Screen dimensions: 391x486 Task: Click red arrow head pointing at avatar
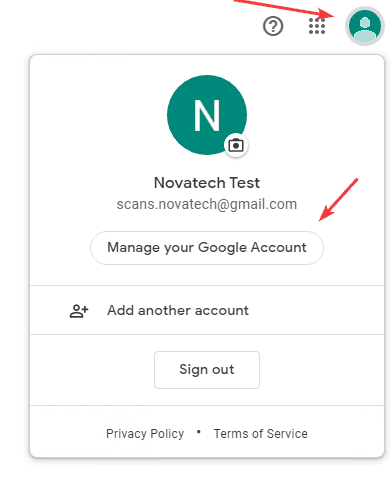tap(327, 14)
